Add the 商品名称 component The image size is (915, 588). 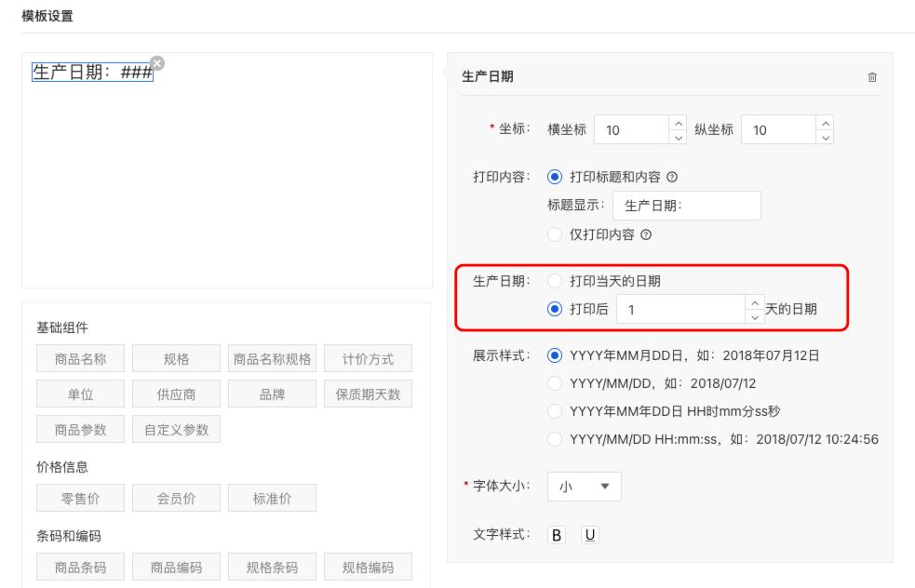click(x=79, y=359)
